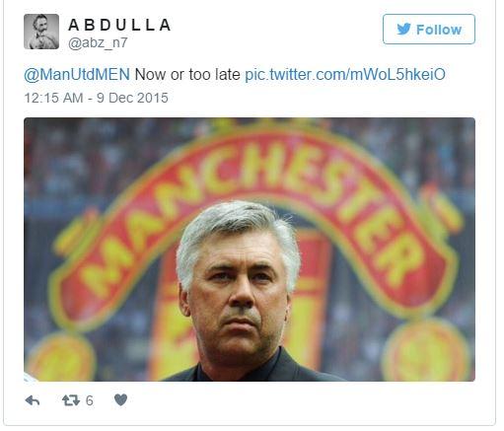
Task: Click the ABDULLA display name
Action: point(119,25)
